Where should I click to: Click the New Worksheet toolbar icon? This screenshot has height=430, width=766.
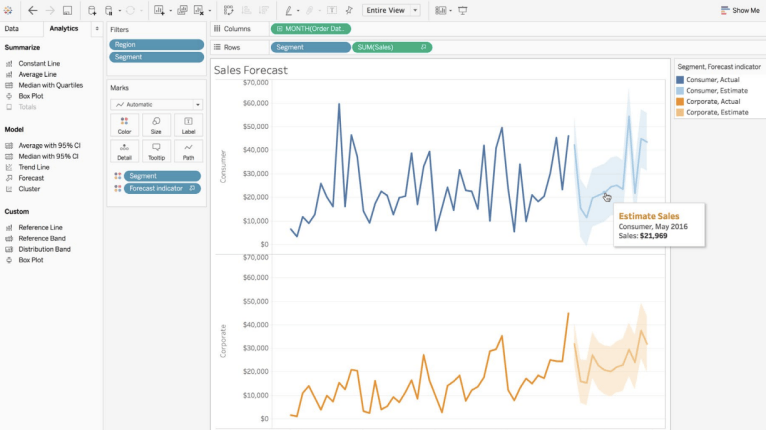(159, 10)
